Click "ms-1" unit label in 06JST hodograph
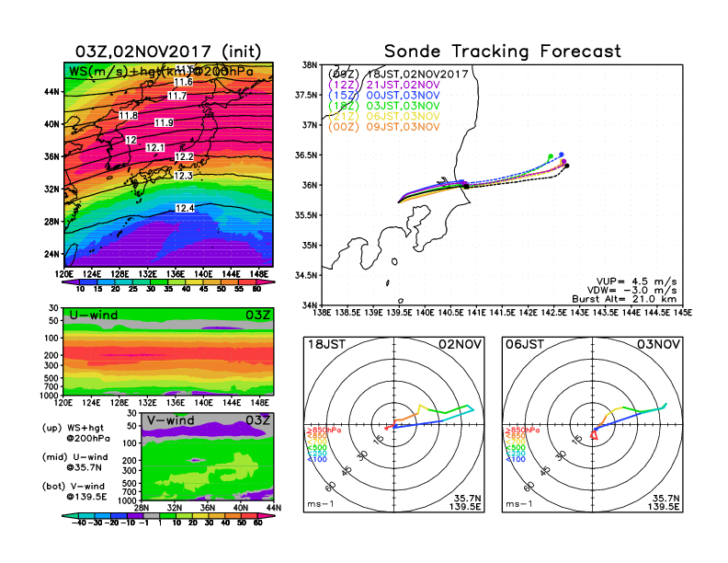This screenshot has height=563, width=728. click(518, 504)
